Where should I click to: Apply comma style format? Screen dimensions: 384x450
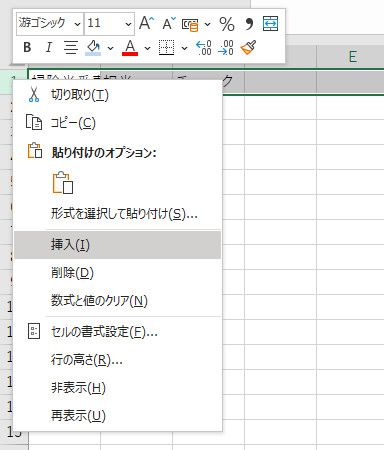tap(249, 24)
